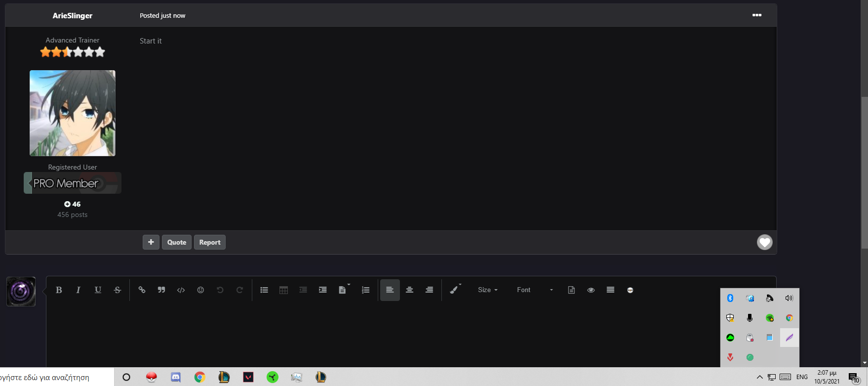Image resolution: width=868 pixels, height=386 pixels.
Task: Insert a quote block with quotation icon
Action: coord(161,290)
